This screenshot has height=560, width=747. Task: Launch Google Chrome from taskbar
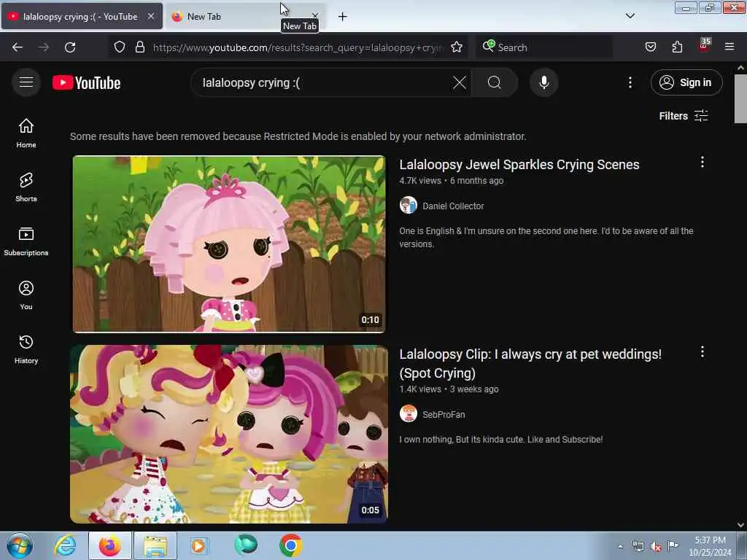[290, 545]
